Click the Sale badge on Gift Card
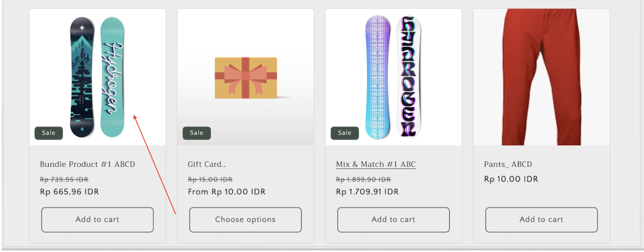 click(x=196, y=133)
